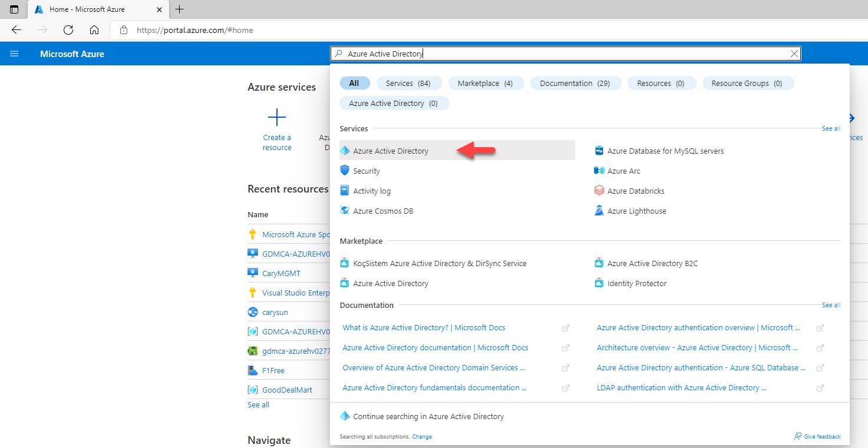The width and height of the screenshot is (868, 448).
Task: Click the Azure Lighthouse icon
Action: (599, 211)
